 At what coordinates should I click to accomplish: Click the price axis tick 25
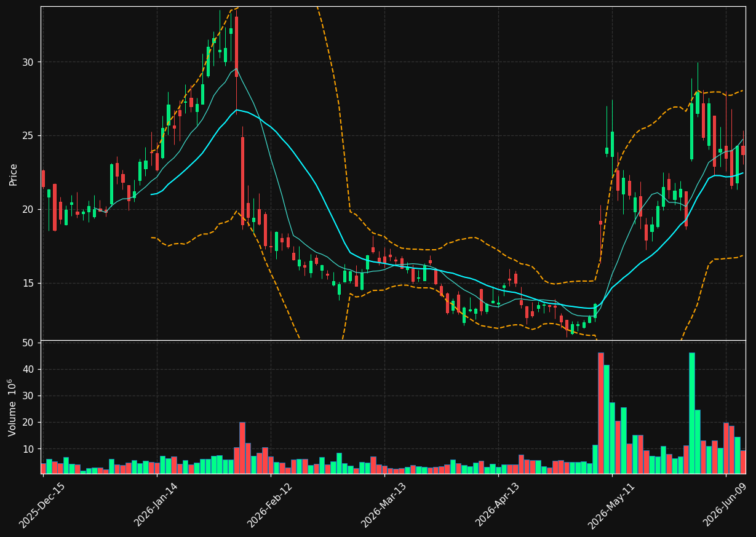(28, 136)
